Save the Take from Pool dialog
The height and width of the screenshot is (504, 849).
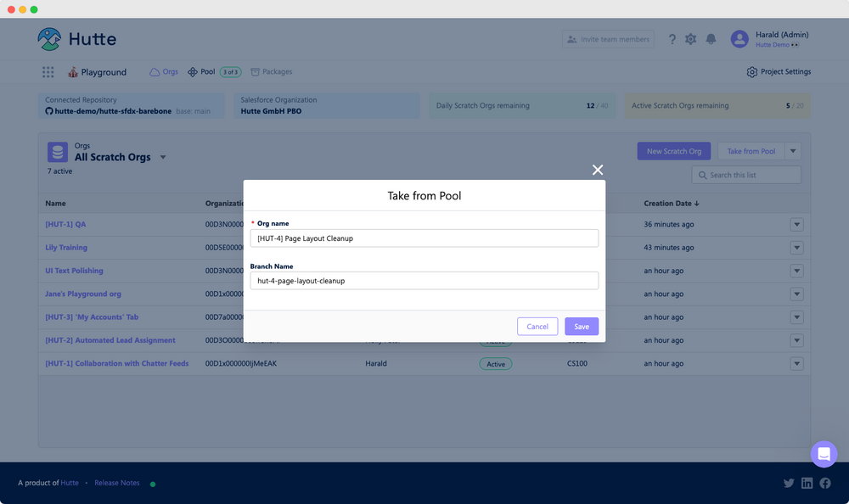point(581,326)
